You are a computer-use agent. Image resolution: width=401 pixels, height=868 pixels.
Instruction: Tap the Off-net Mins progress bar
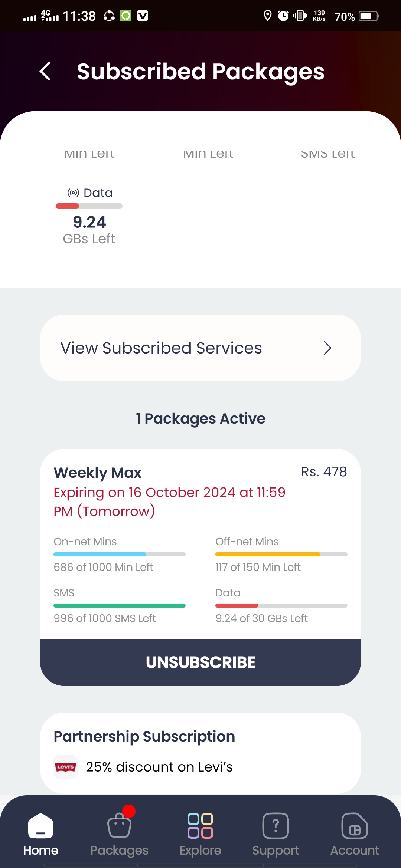point(281,554)
